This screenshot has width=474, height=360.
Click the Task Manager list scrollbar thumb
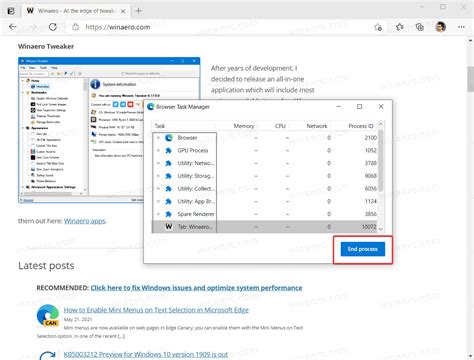coord(381,160)
